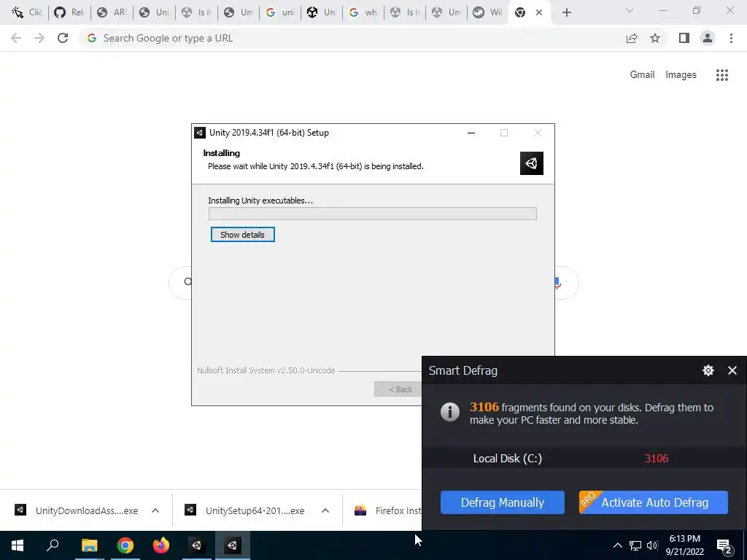Screen dimensions: 747x560
Task: Show hidden system tray icons
Action: [617, 545]
